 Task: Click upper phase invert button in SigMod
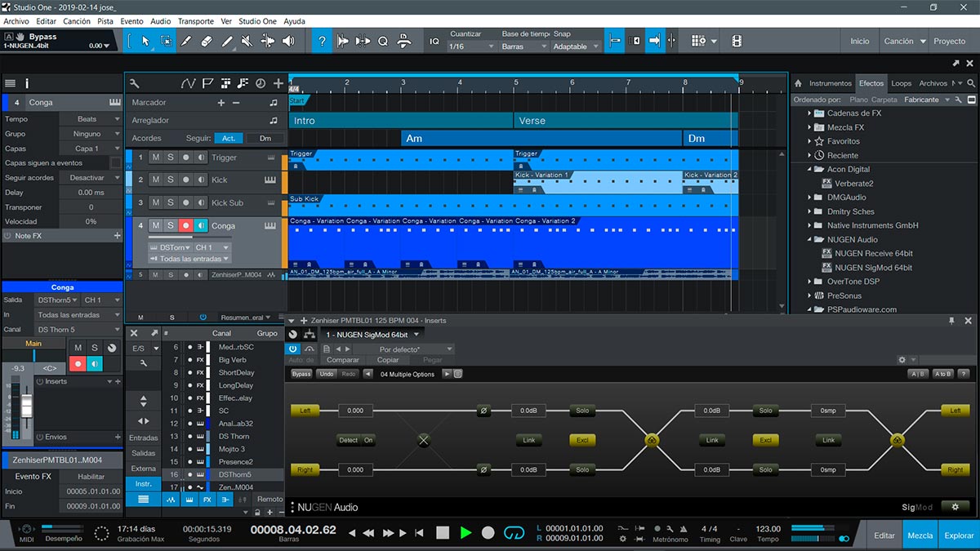tap(483, 411)
